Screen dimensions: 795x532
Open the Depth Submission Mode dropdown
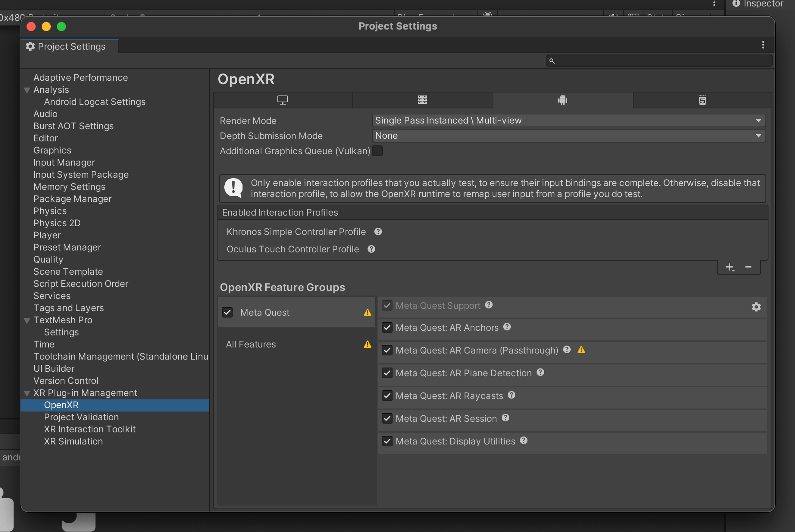click(568, 136)
